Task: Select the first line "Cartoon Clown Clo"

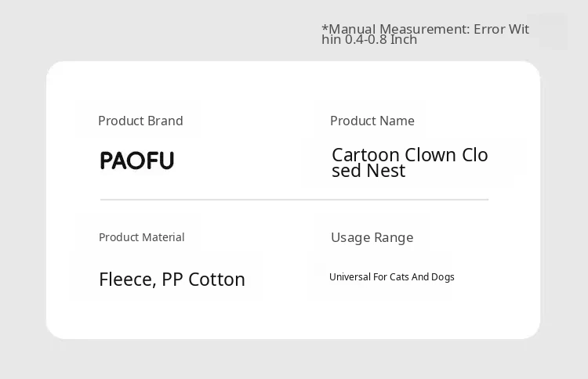Action: coord(409,155)
